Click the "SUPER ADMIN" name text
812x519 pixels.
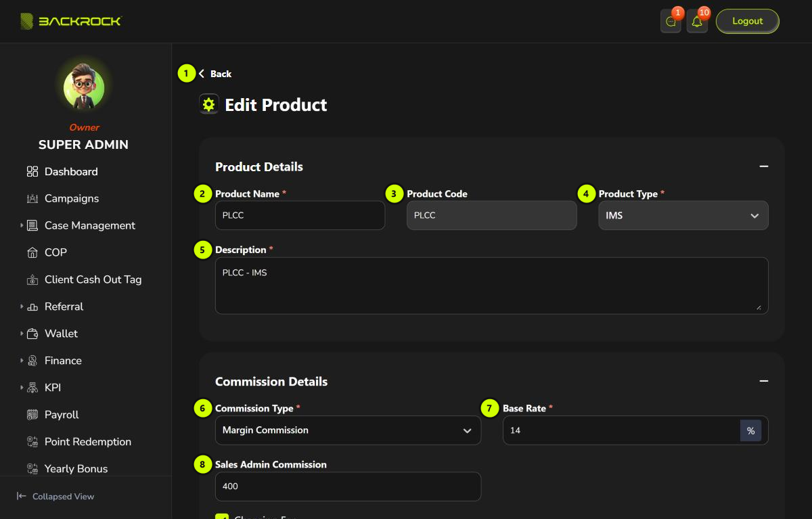point(83,145)
